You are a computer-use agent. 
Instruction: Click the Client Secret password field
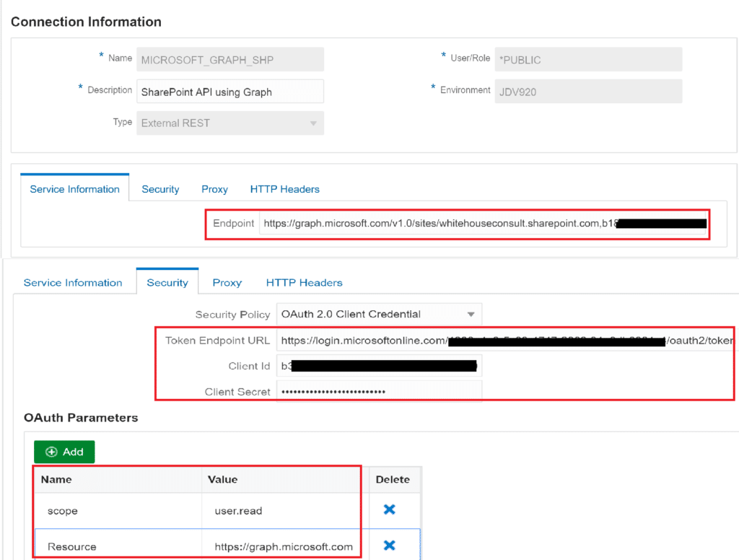click(379, 391)
